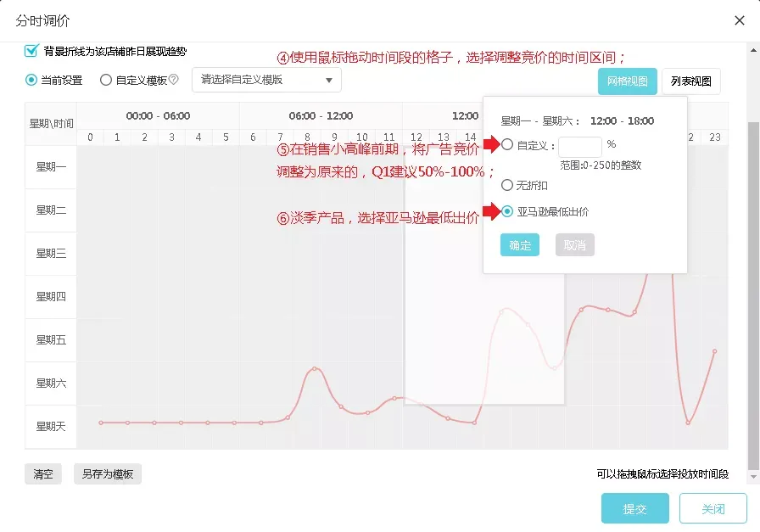The width and height of the screenshot is (760, 532).
Task: Click the 00:00 - 06:00 time header
Action: (158, 116)
